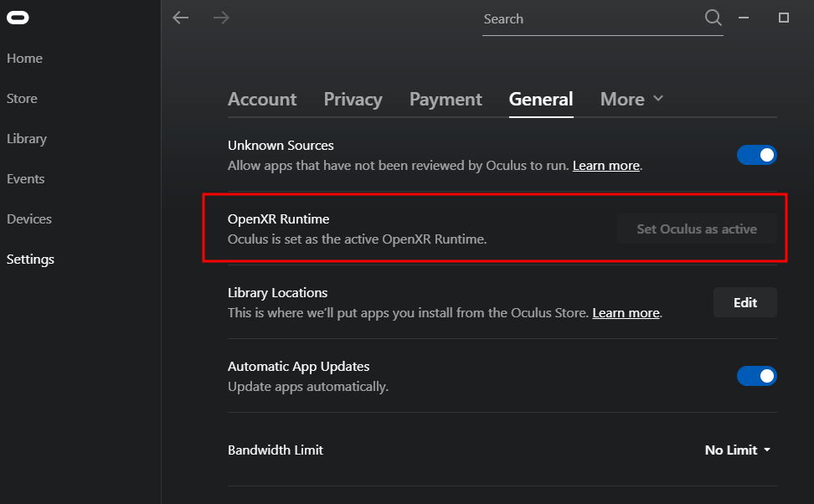Go to the Devices section
This screenshot has height=504, width=814.
coord(28,219)
